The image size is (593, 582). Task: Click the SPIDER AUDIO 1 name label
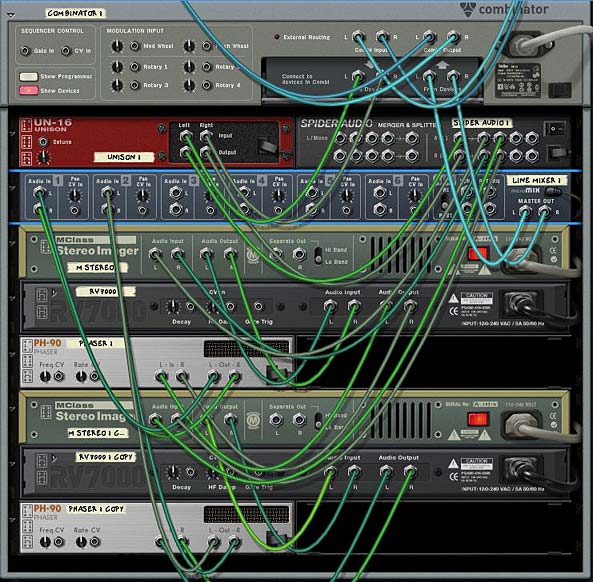(481, 123)
